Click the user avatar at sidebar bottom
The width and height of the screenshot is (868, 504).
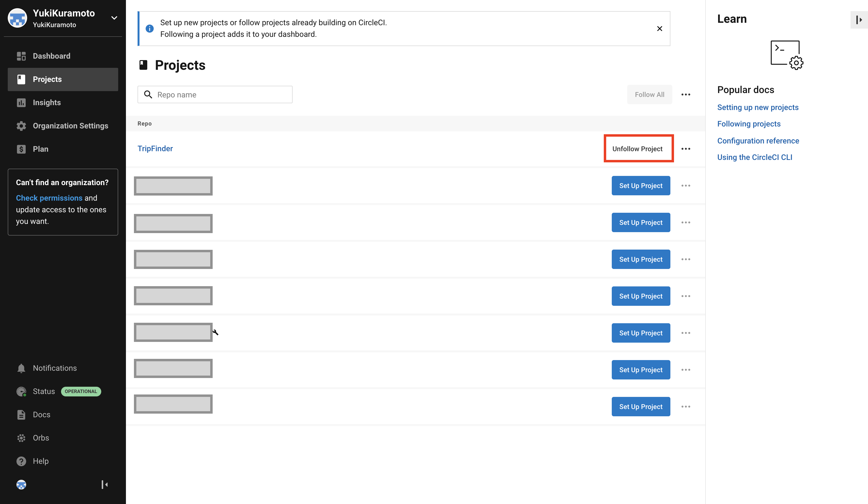21,485
